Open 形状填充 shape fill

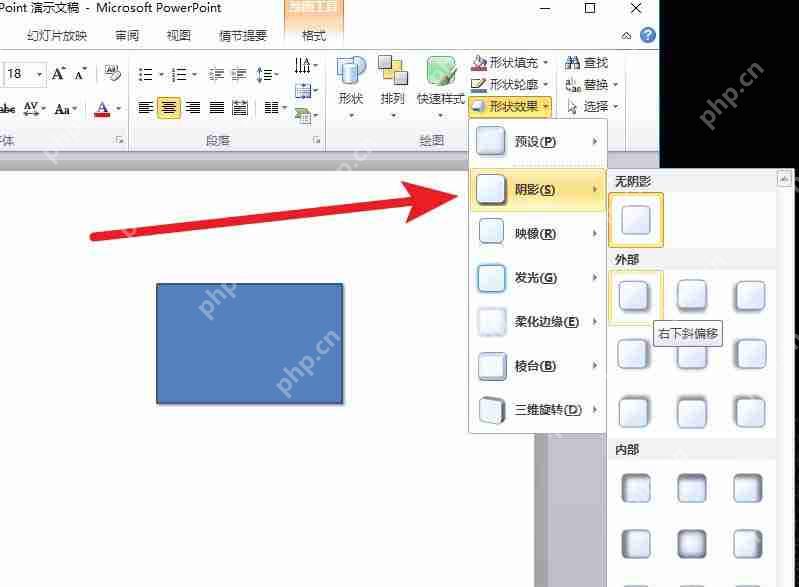point(510,63)
